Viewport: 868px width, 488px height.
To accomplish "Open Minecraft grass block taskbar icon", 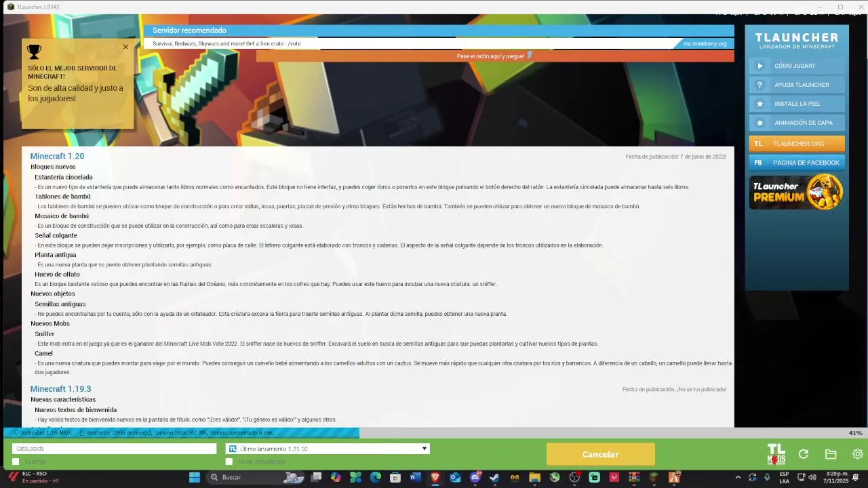I will point(654,477).
